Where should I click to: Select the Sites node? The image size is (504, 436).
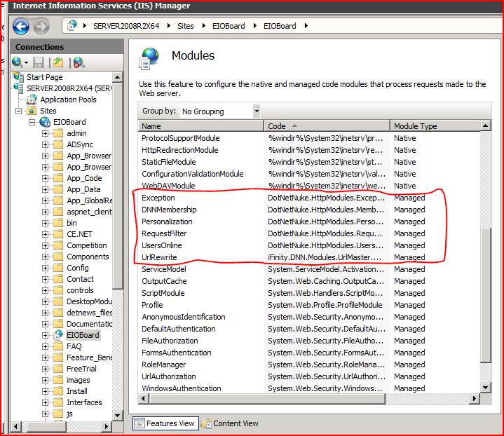pos(48,111)
